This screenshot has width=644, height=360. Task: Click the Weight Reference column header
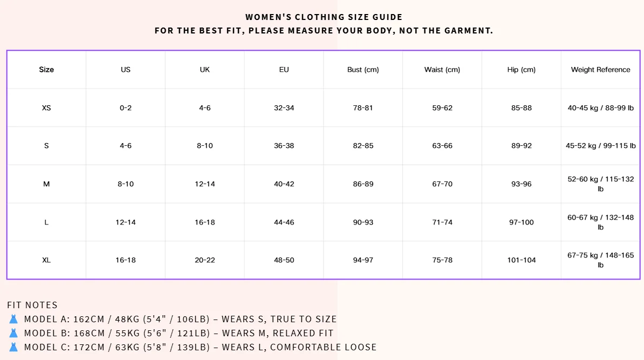[600, 70]
